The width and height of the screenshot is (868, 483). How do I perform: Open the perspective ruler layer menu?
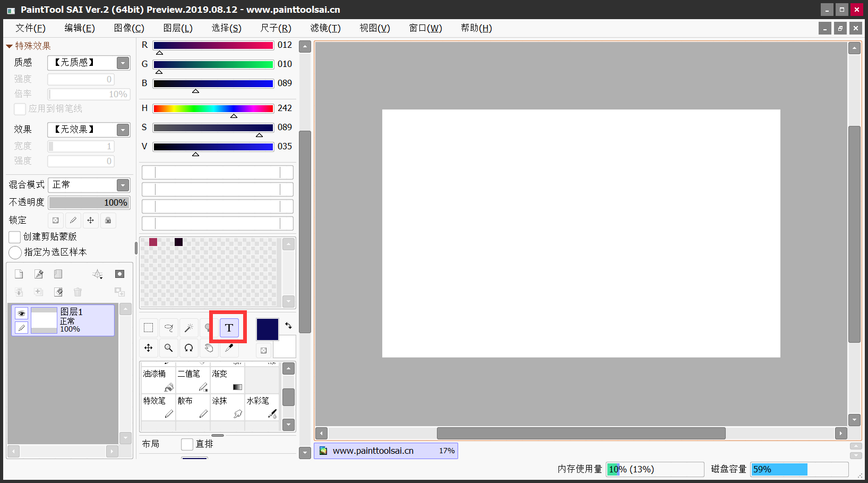tap(98, 274)
